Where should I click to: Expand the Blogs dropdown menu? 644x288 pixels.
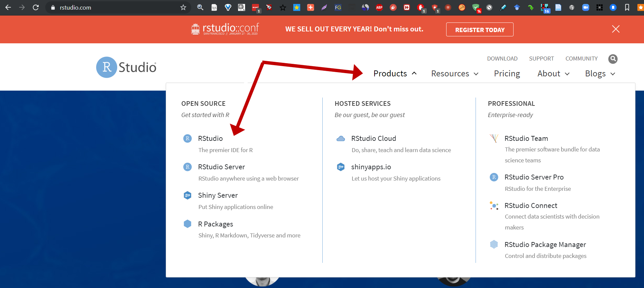point(600,73)
